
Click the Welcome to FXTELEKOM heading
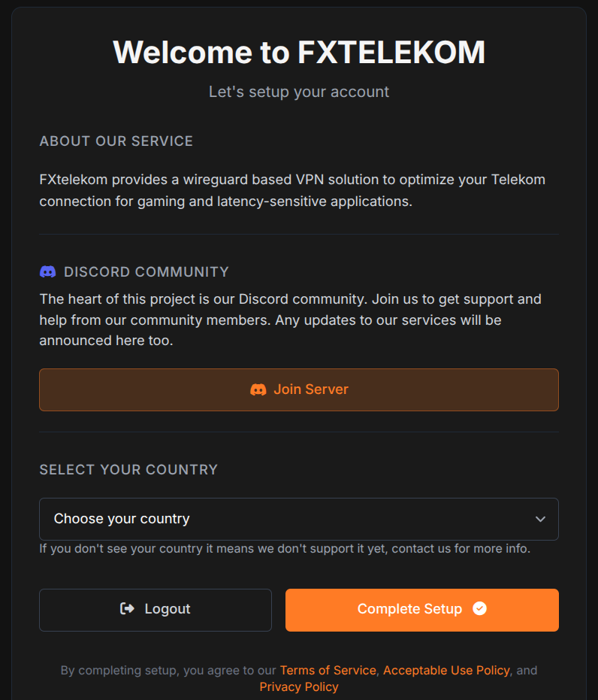point(299,52)
